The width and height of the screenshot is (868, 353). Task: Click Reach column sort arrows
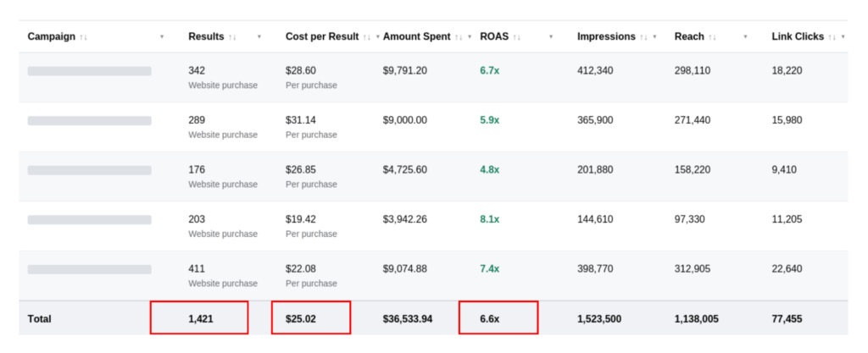[x=712, y=37]
